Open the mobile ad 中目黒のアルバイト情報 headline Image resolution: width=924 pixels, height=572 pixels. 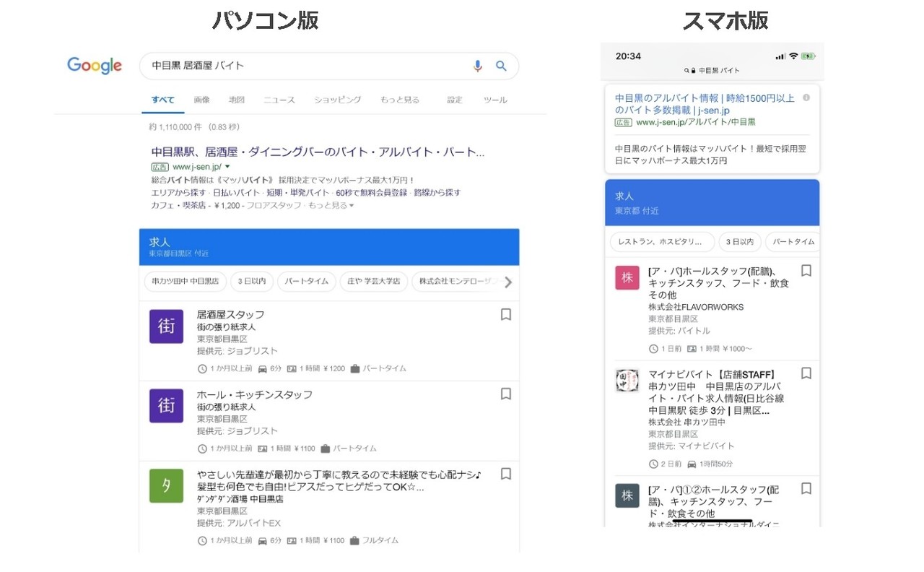[x=705, y=104]
